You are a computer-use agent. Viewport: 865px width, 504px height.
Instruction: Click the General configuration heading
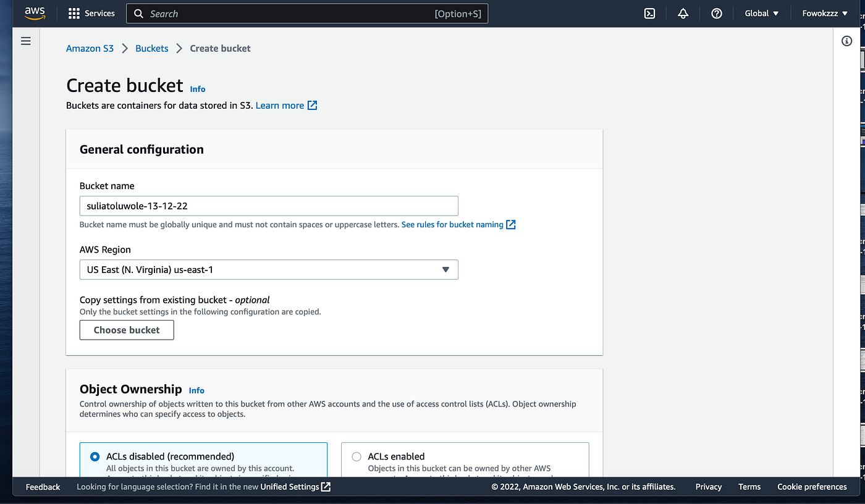point(141,149)
